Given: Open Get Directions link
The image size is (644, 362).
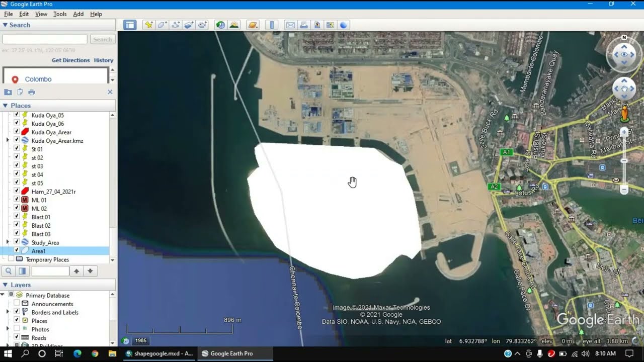Looking at the screenshot, I should [71, 60].
